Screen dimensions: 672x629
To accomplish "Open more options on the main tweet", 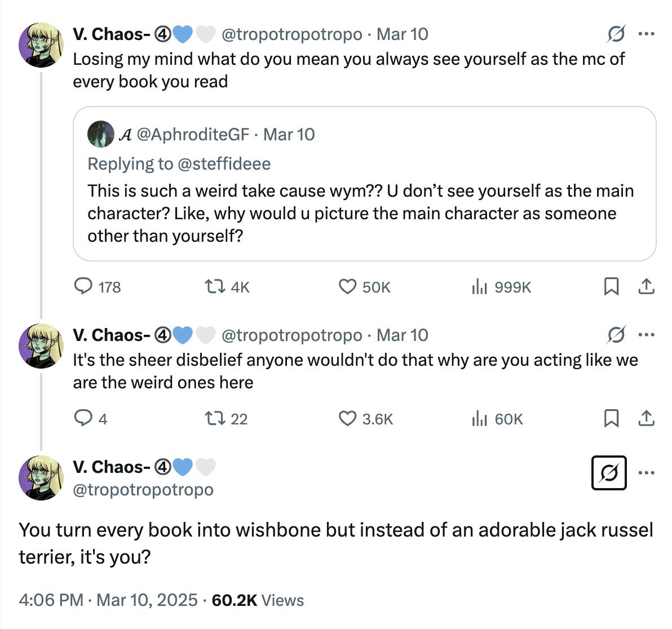I will [646, 473].
